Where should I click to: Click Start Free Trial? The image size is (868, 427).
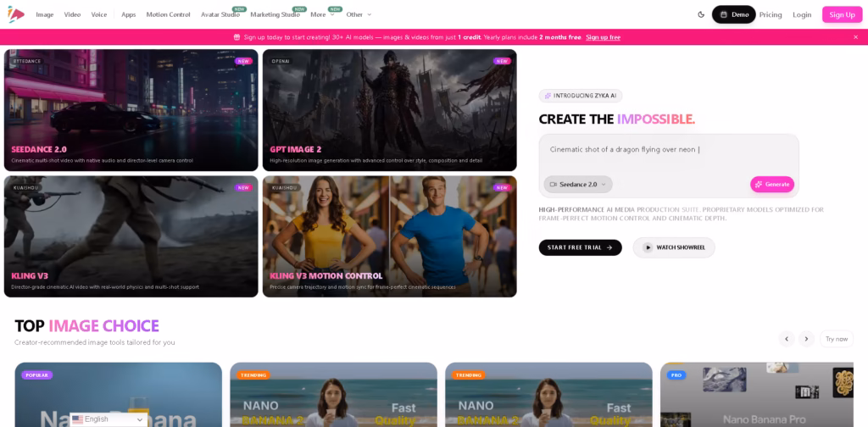pos(580,247)
